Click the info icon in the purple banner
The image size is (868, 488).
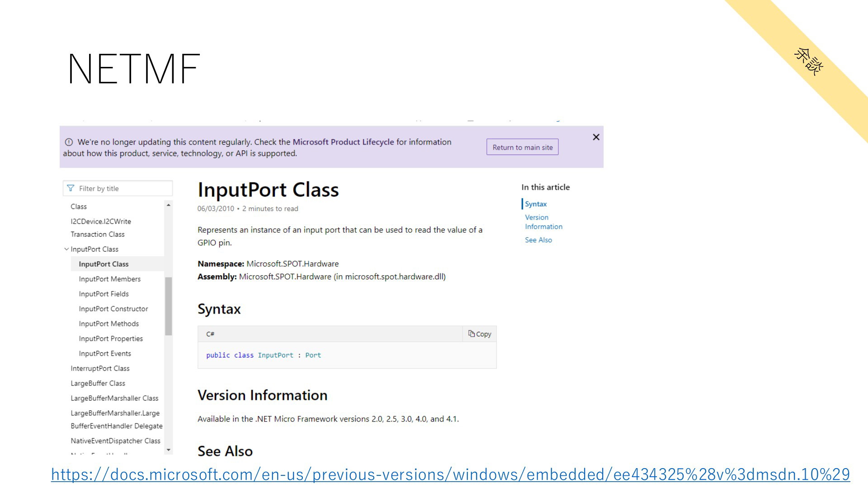(x=69, y=142)
